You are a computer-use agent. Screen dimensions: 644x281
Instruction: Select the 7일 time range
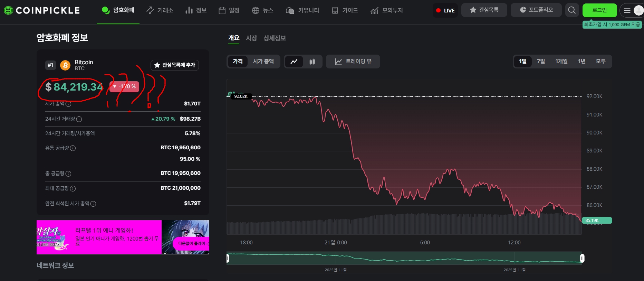pyautogui.click(x=541, y=62)
